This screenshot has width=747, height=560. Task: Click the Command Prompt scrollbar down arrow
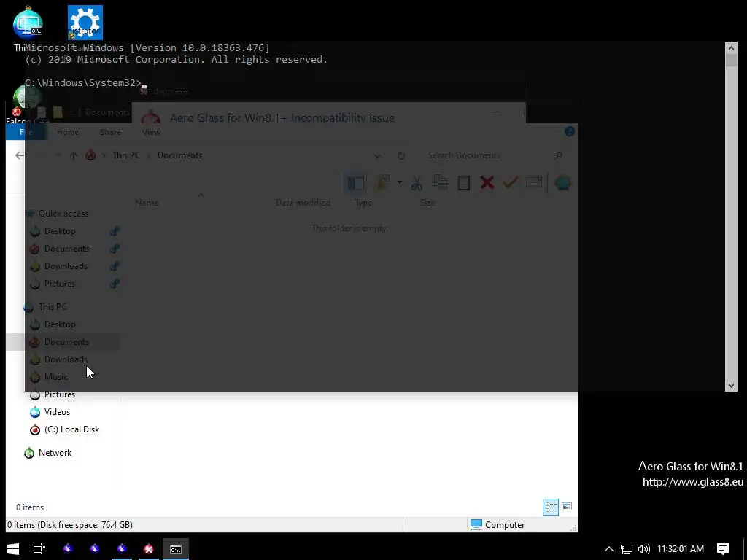(x=731, y=385)
